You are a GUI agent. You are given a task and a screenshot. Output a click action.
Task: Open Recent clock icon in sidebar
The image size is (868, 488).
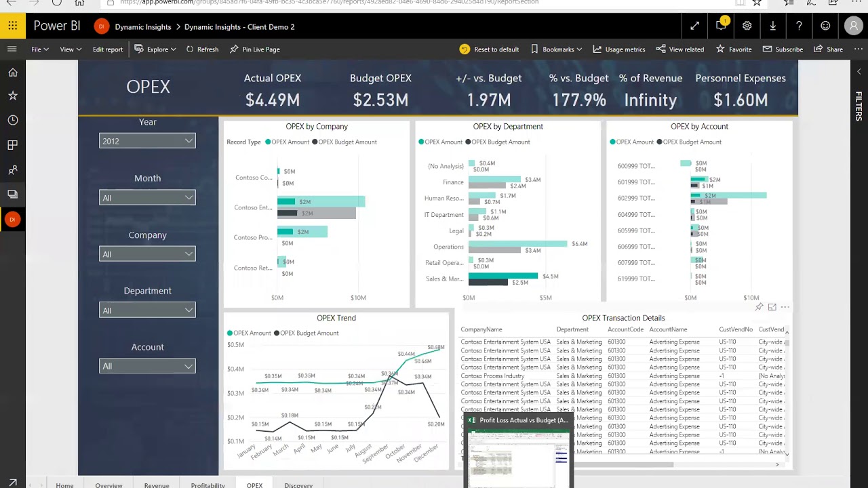(13, 120)
